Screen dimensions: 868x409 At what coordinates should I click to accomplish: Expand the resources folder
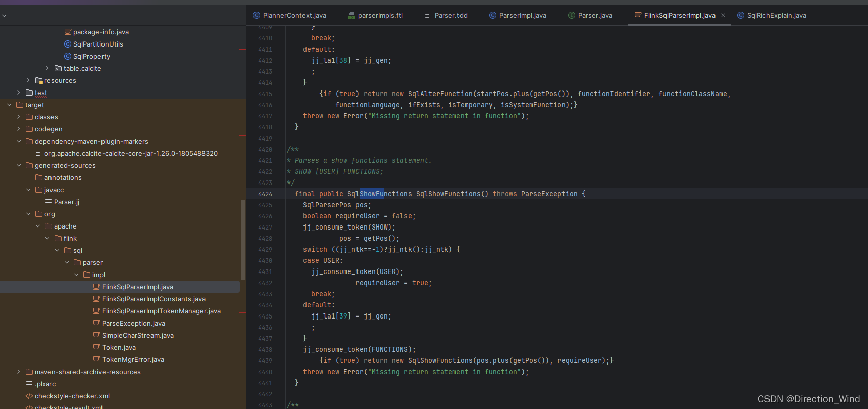(28, 80)
